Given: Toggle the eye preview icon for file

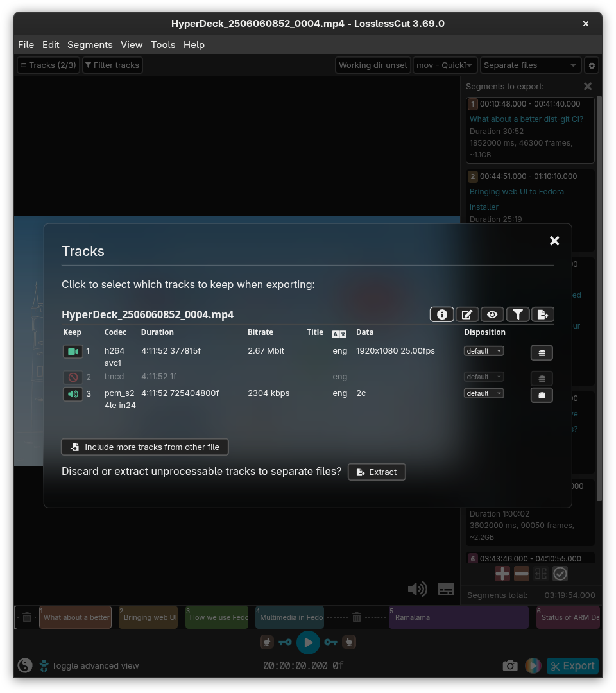Looking at the screenshot, I should [492, 314].
